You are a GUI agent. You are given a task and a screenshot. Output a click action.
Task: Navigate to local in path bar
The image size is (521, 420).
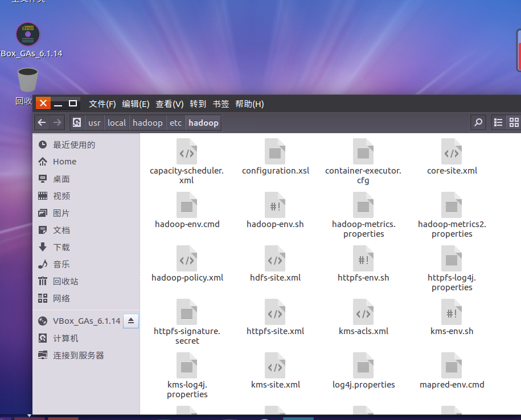[117, 122]
